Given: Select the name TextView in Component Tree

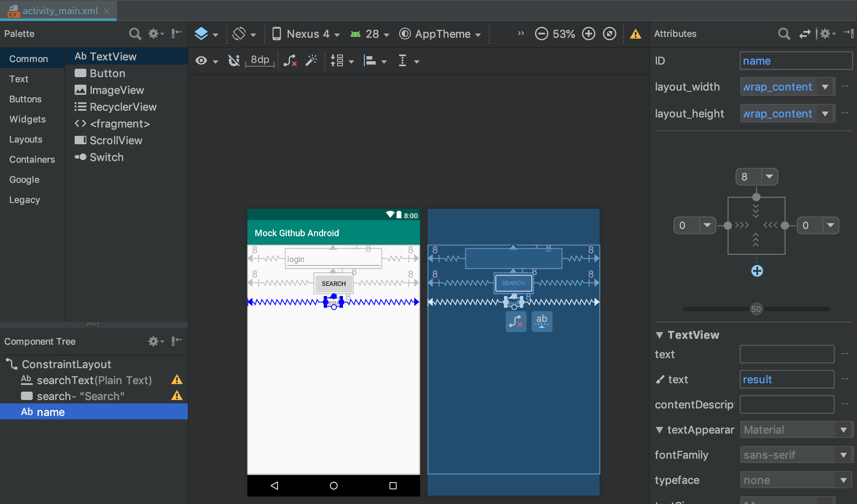Looking at the screenshot, I should pyautogui.click(x=94, y=412).
